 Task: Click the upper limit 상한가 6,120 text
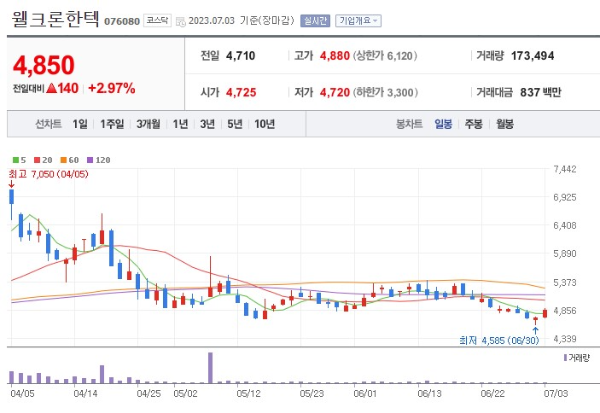(x=385, y=56)
